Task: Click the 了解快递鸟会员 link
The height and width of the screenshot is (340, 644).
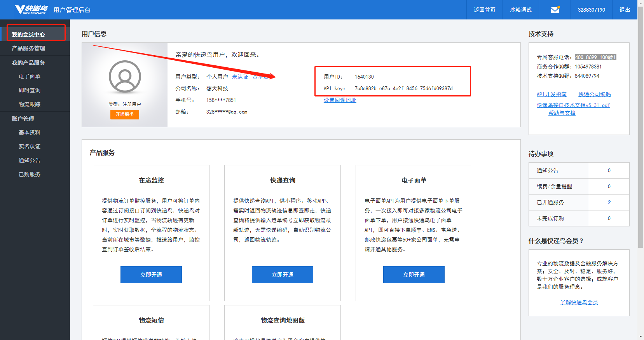Action: [x=579, y=302]
